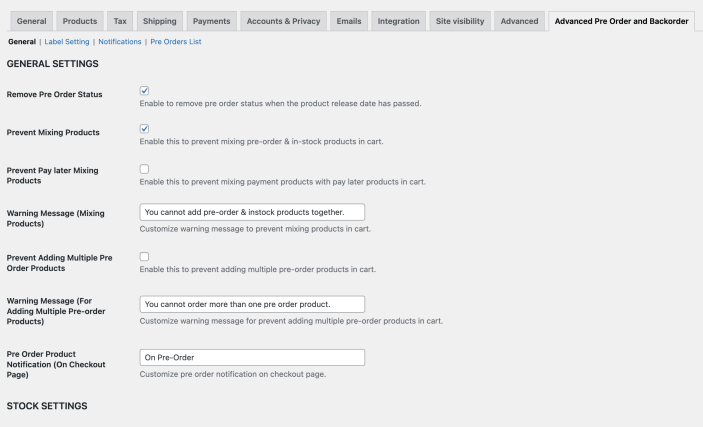This screenshot has width=703, height=427.
Task: Enable Prevent Pay later Mixing Products
Action: tap(144, 169)
